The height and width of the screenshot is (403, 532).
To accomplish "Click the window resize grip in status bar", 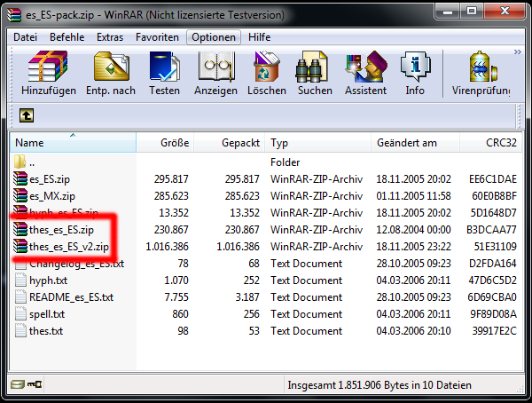I will (520, 389).
